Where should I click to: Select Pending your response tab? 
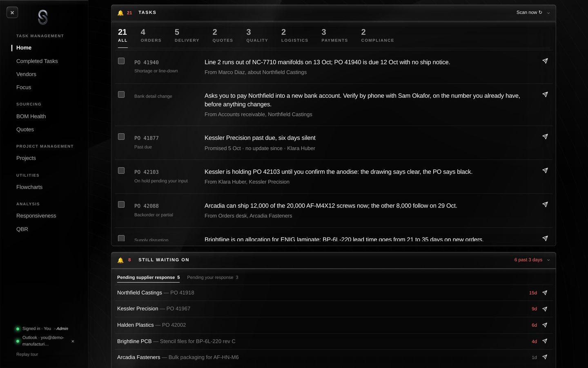click(212, 277)
